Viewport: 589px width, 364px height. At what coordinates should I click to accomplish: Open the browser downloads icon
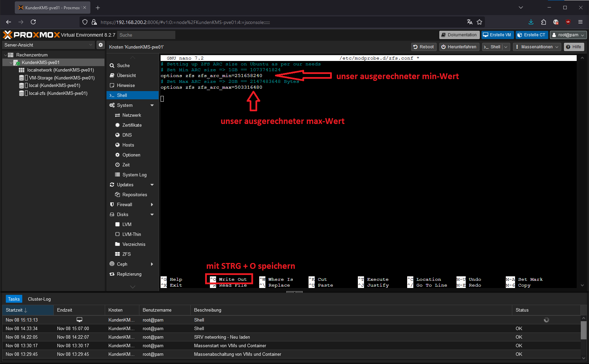coord(531,22)
